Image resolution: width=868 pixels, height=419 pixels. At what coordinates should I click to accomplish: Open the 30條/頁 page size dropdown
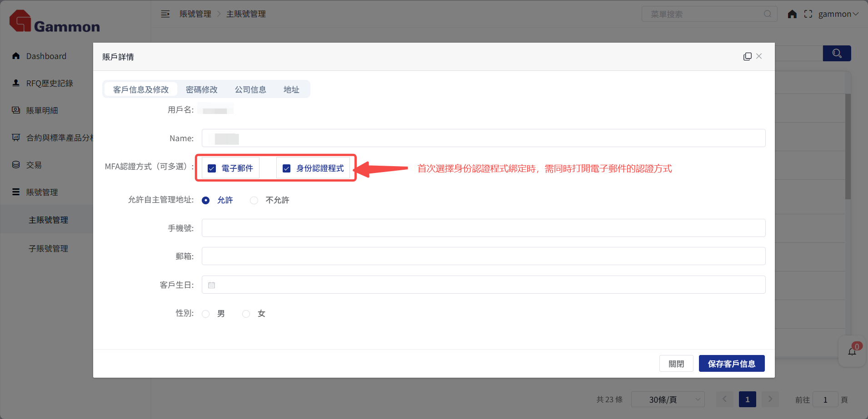coord(668,399)
